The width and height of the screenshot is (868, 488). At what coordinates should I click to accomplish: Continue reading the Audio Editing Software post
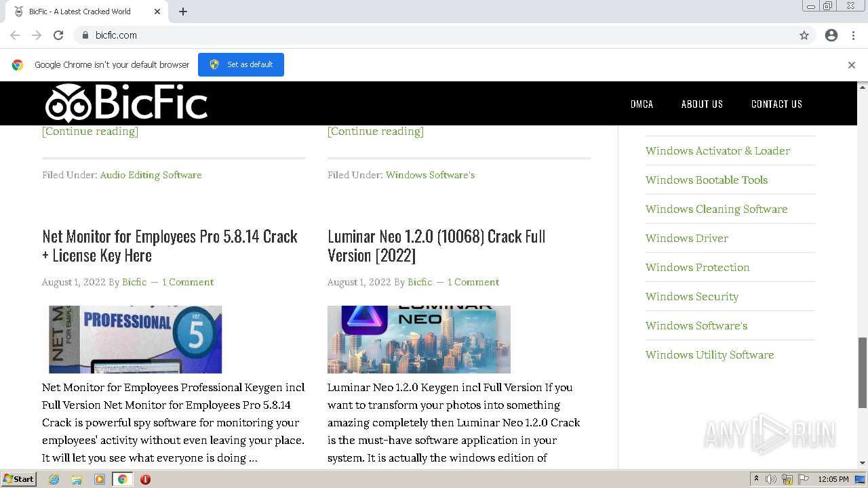(90, 131)
